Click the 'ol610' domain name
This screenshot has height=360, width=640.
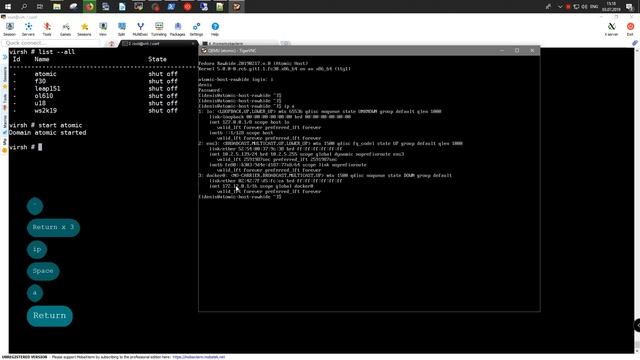click(x=44, y=96)
